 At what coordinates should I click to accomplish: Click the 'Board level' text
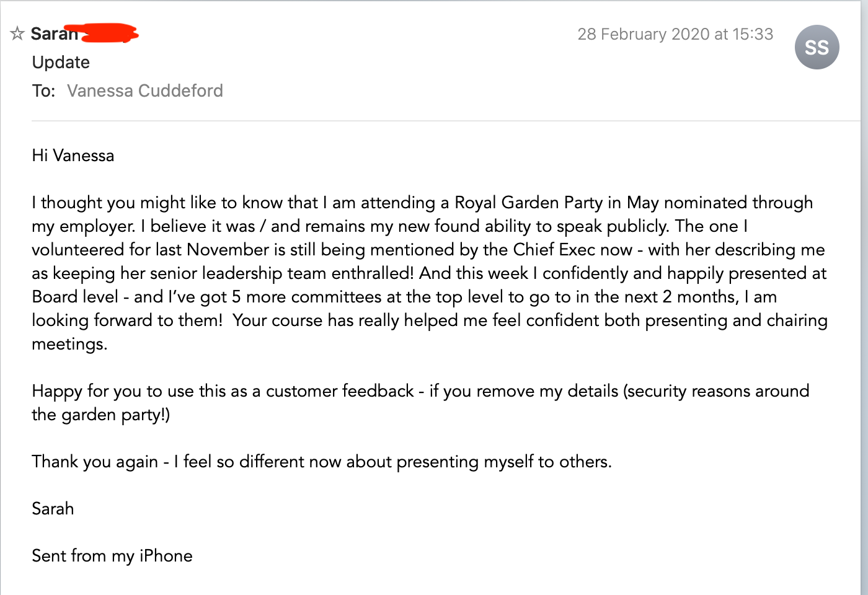(x=75, y=296)
